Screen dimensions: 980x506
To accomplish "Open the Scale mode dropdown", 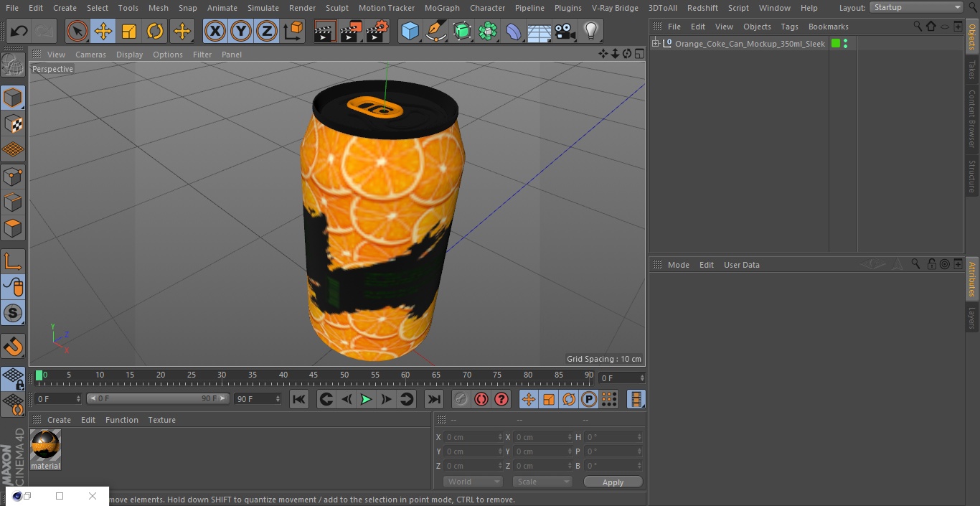I will [x=542, y=482].
